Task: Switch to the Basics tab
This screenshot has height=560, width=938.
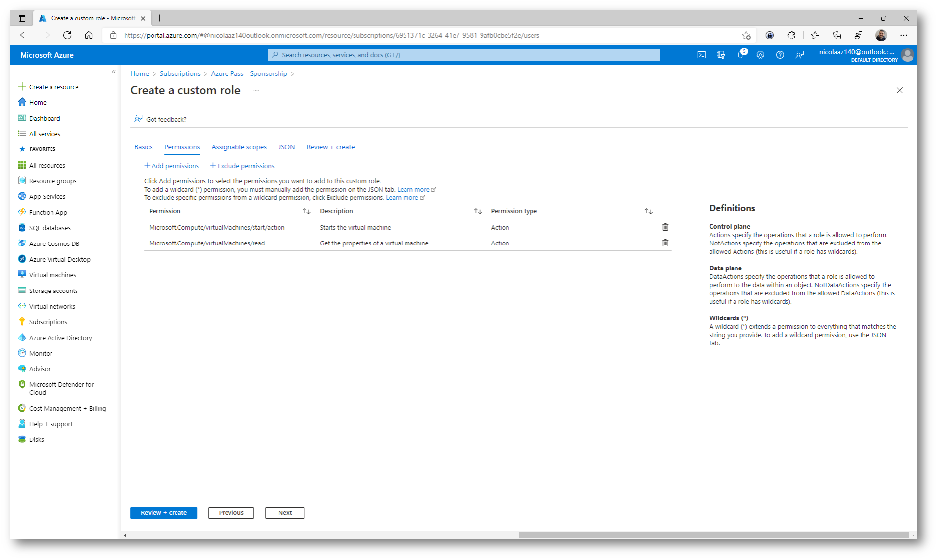Action: click(143, 147)
